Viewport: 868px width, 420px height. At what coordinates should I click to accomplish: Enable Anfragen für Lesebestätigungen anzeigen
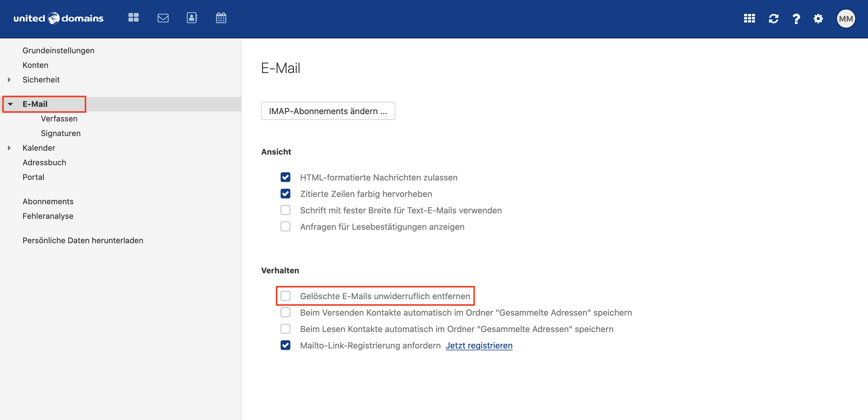[x=285, y=226]
